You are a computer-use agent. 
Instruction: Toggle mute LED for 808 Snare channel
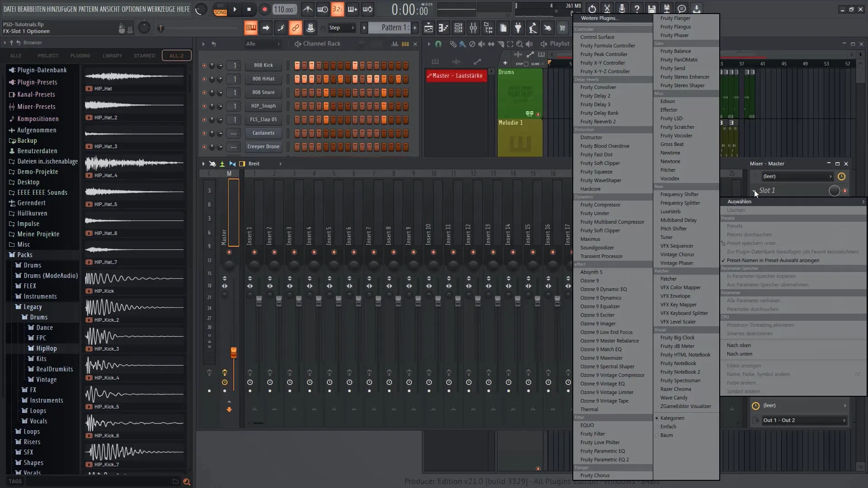pos(204,93)
